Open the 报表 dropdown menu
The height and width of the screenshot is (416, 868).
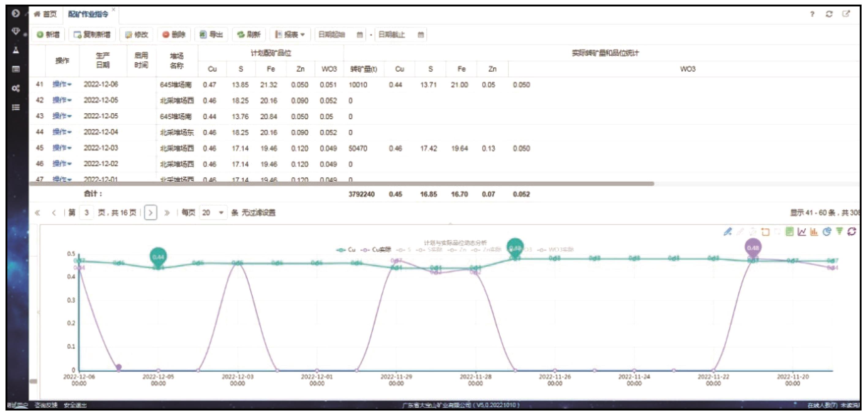(x=290, y=34)
